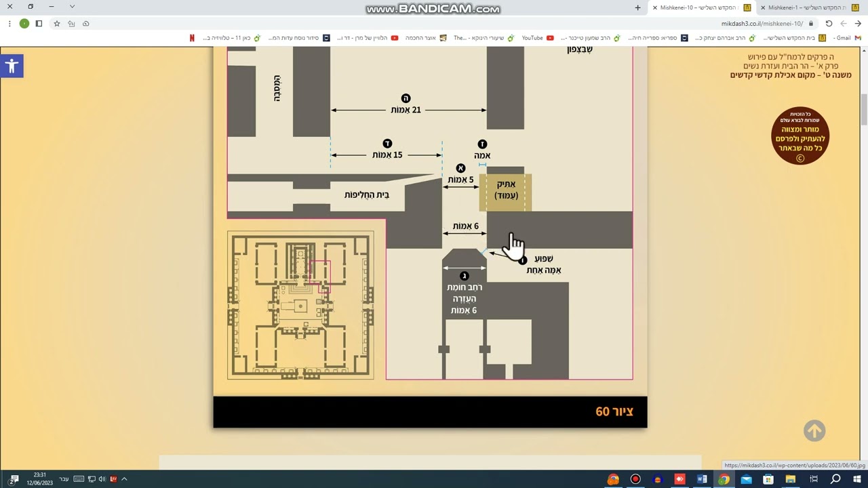Open the Windows Start menu
This screenshot has width=868, height=488.
click(x=858, y=479)
